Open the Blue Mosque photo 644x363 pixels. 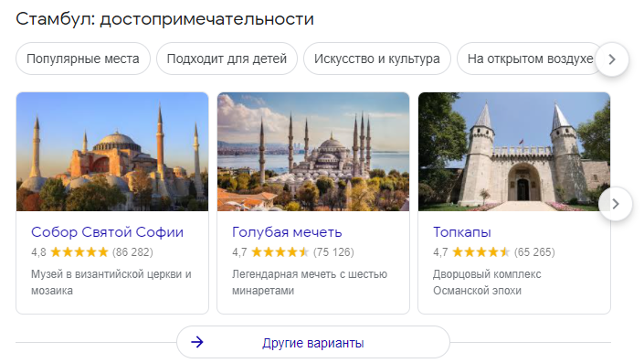[313, 152]
